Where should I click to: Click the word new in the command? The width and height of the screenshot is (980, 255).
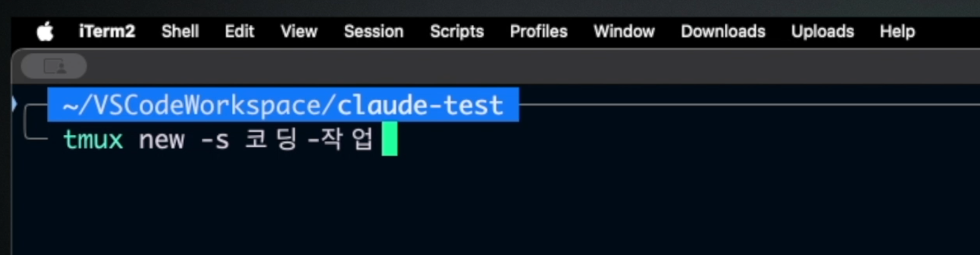(162, 140)
